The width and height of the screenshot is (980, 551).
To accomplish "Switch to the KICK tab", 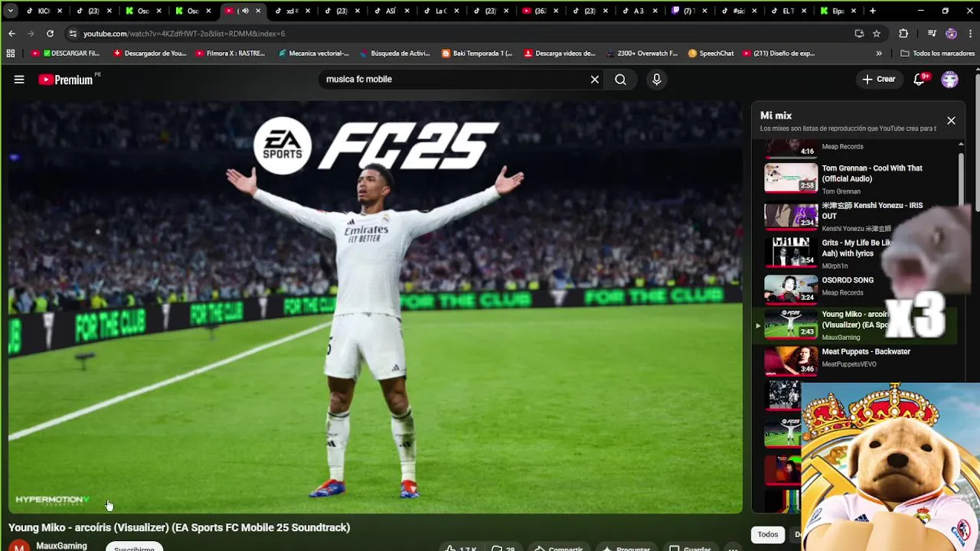I will [44, 11].
